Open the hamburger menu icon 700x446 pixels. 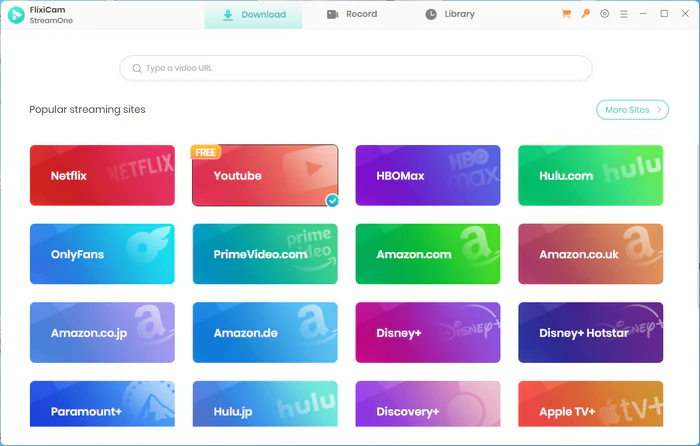(624, 15)
